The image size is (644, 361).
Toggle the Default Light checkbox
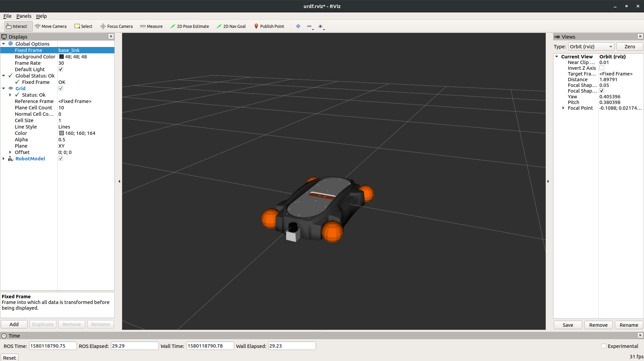tap(61, 69)
